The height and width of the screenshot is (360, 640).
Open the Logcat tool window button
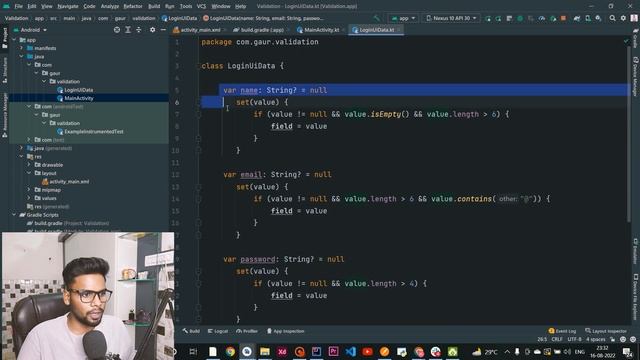[x=218, y=331]
